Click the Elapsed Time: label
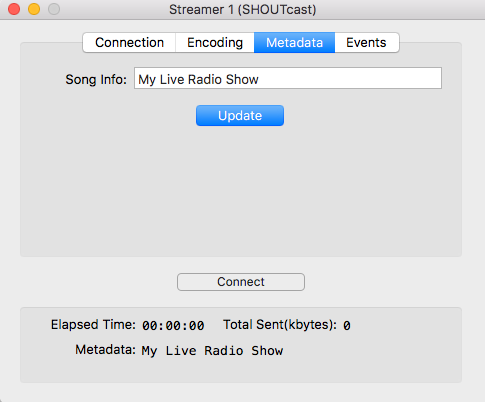The height and width of the screenshot is (402, 485). 93,325
